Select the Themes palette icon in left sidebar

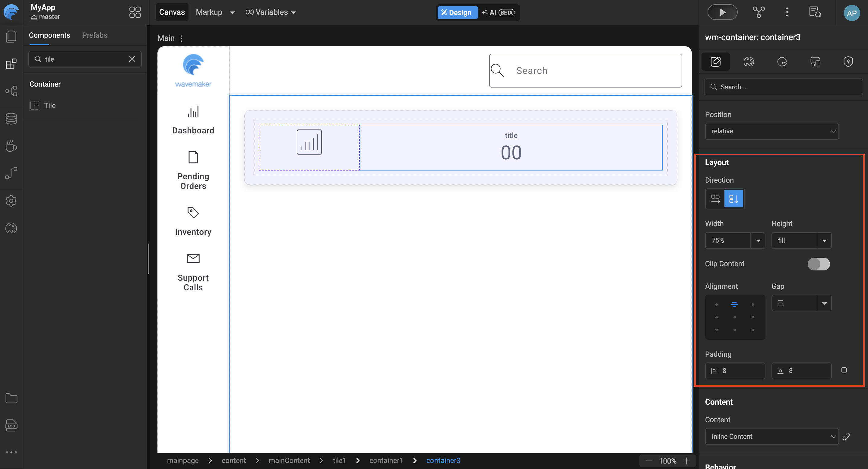pos(11,228)
